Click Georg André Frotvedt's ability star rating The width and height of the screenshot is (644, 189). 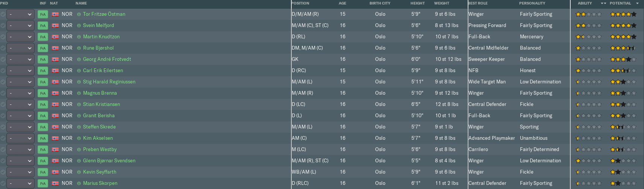click(588, 59)
